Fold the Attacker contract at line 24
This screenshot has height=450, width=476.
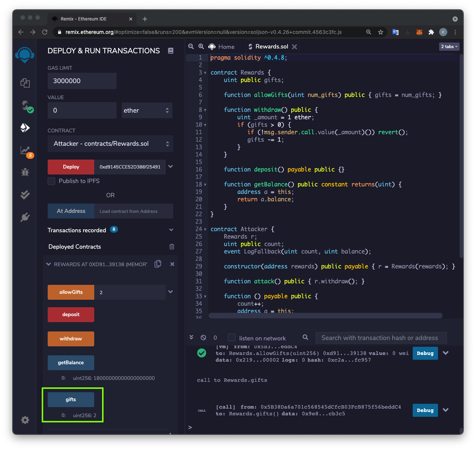click(205, 229)
